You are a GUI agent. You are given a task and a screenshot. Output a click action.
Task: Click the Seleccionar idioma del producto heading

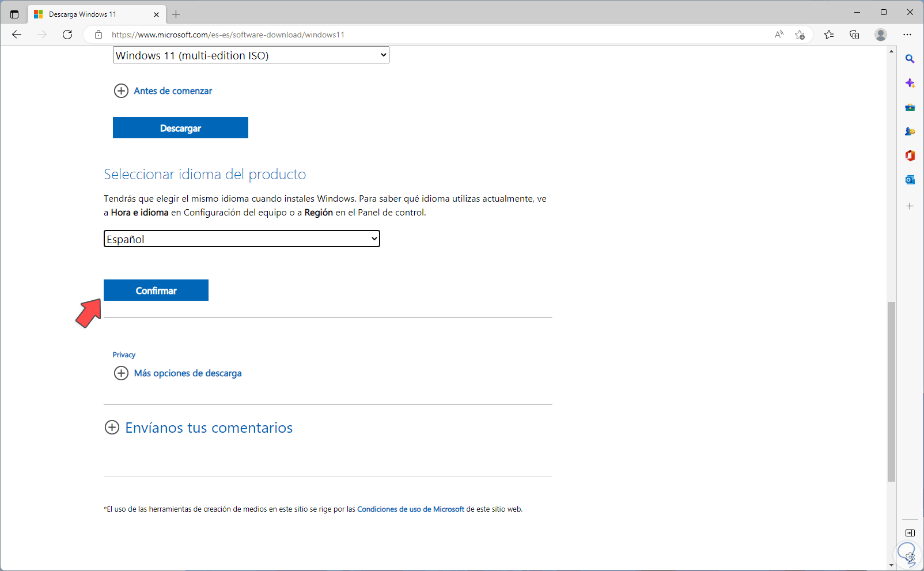pyautogui.click(x=205, y=174)
